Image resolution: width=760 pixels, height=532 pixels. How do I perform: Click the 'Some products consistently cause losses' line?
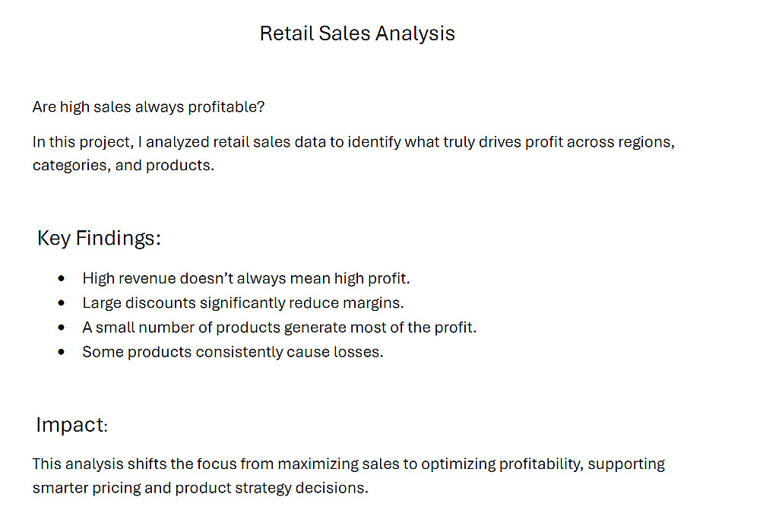(233, 352)
